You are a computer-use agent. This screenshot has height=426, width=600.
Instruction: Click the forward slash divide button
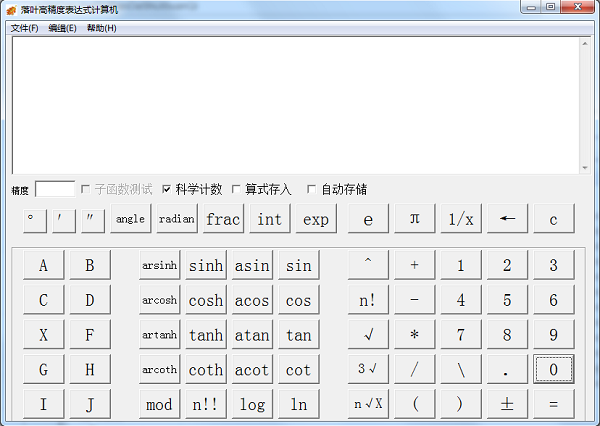pyautogui.click(x=414, y=369)
